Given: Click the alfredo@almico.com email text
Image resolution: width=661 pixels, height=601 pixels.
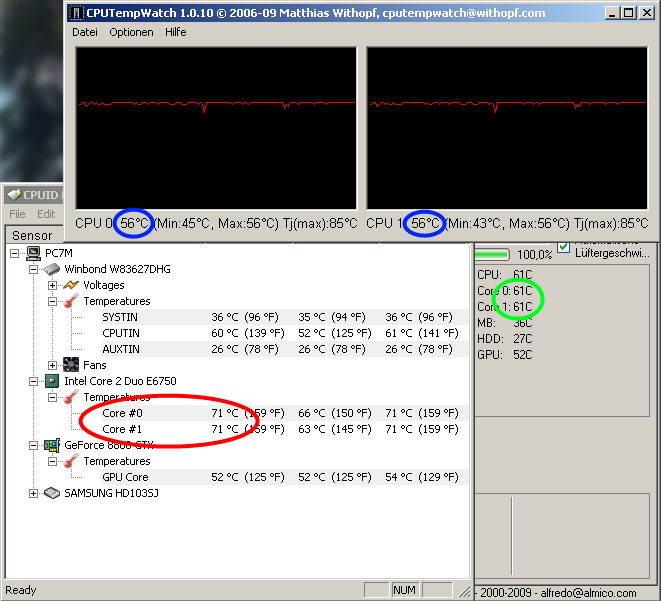Looking at the screenshot, I should pos(588,593).
